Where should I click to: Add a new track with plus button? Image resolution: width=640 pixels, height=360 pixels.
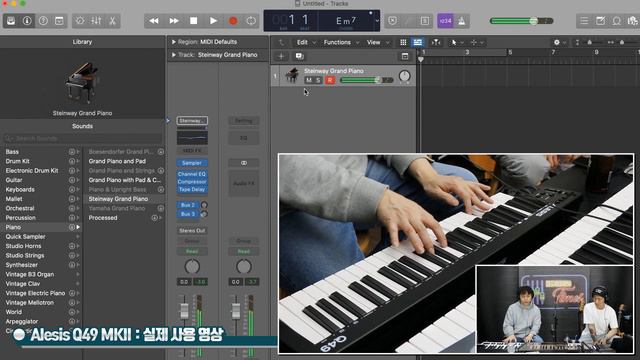pyautogui.click(x=281, y=56)
